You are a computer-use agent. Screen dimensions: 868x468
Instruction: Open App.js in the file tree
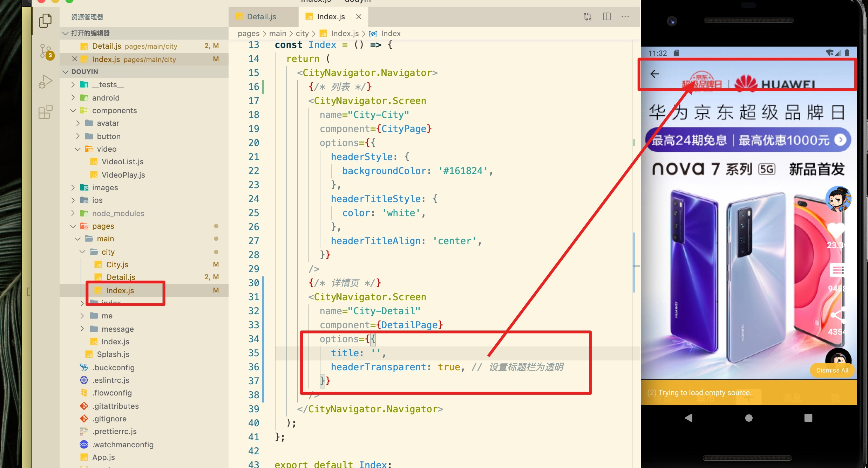(x=144, y=457)
